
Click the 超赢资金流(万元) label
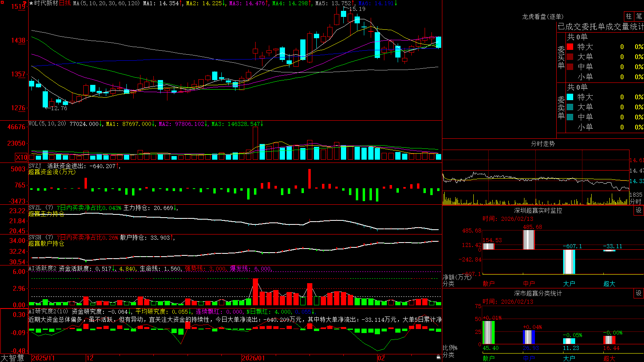(x=52, y=172)
